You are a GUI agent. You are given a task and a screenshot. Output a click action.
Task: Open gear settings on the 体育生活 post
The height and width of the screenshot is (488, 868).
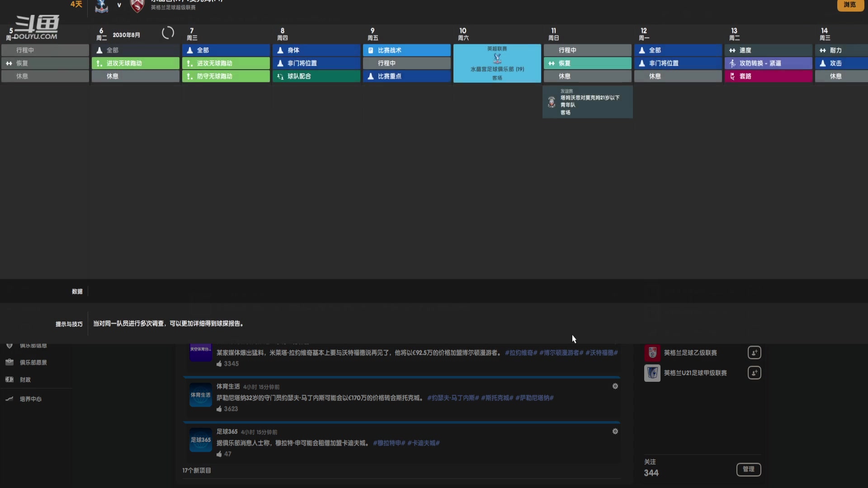[615, 386]
